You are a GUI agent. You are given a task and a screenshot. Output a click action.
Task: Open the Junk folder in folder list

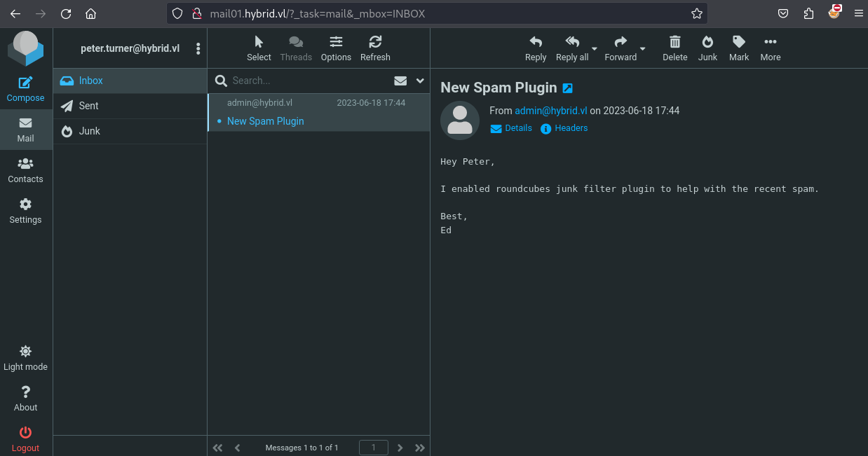130,131
